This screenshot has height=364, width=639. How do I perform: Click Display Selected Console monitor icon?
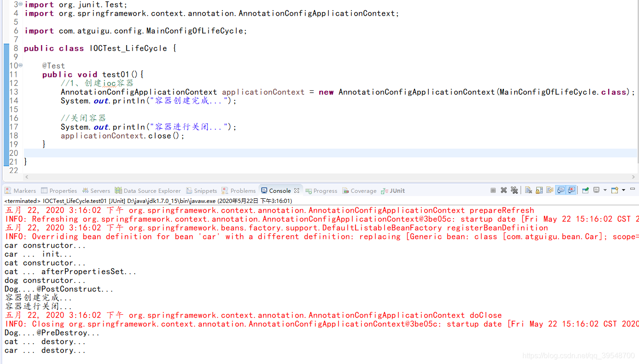coord(596,190)
